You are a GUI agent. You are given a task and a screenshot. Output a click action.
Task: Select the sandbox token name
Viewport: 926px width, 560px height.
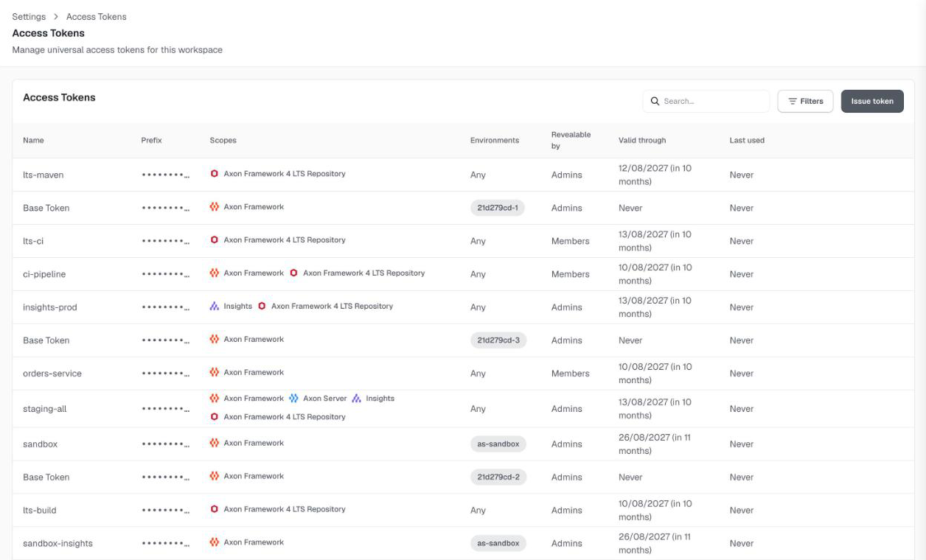coord(40,444)
